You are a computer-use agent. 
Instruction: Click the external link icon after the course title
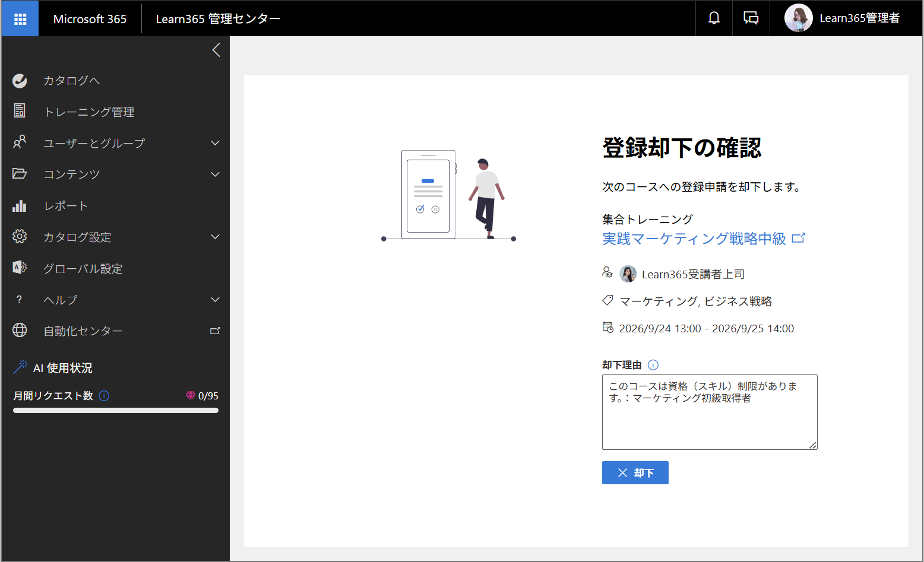pyautogui.click(x=799, y=238)
